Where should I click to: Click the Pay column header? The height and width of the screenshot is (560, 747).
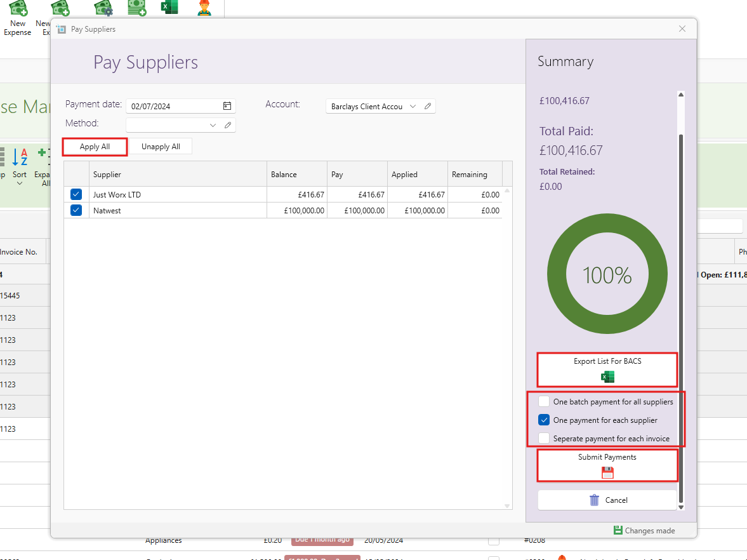[x=357, y=175]
